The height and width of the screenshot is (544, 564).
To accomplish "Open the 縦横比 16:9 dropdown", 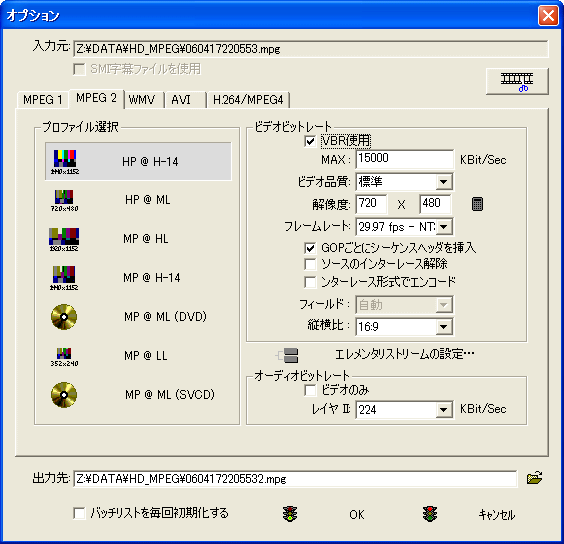I will point(444,327).
